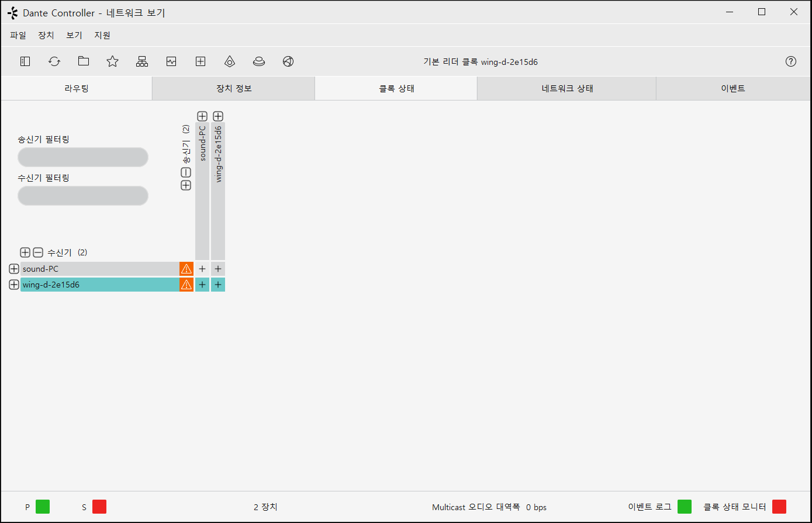Switch to the 클록 상태 tab
Screen dimensions: 812x523
pyautogui.click(x=396, y=89)
